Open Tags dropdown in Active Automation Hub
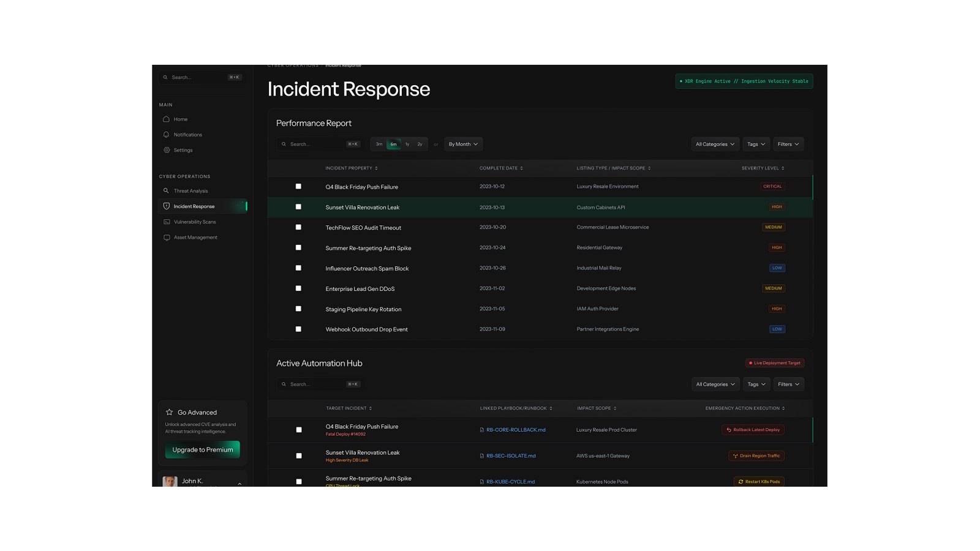This screenshot has width=980, height=551. pos(756,384)
